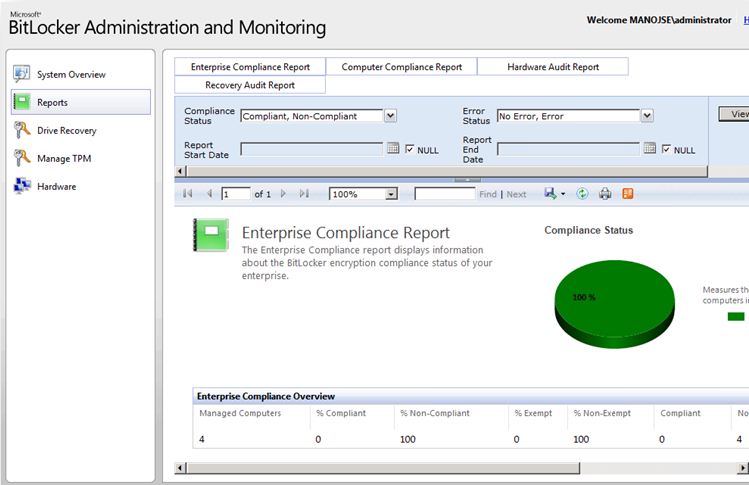Select System Overview in navigation
The width and height of the screenshot is (749, 485).
pyautogui.click(x=71, y=75)
